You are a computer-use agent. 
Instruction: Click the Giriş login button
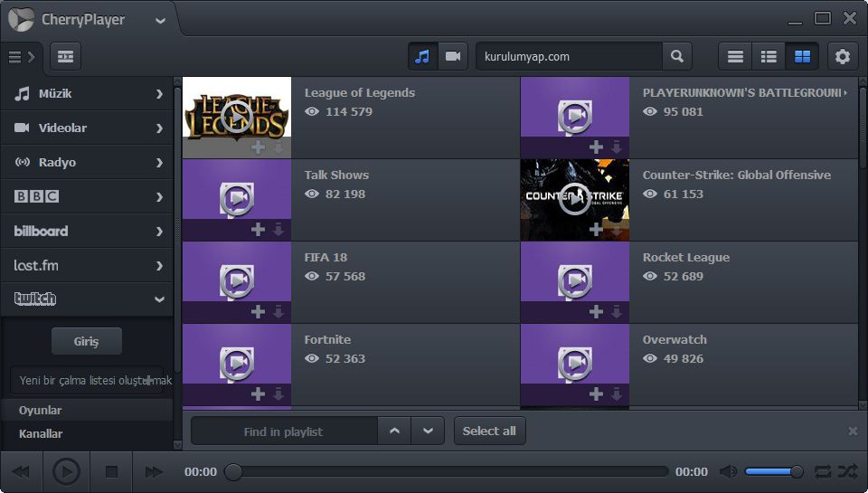pos(87,341)
